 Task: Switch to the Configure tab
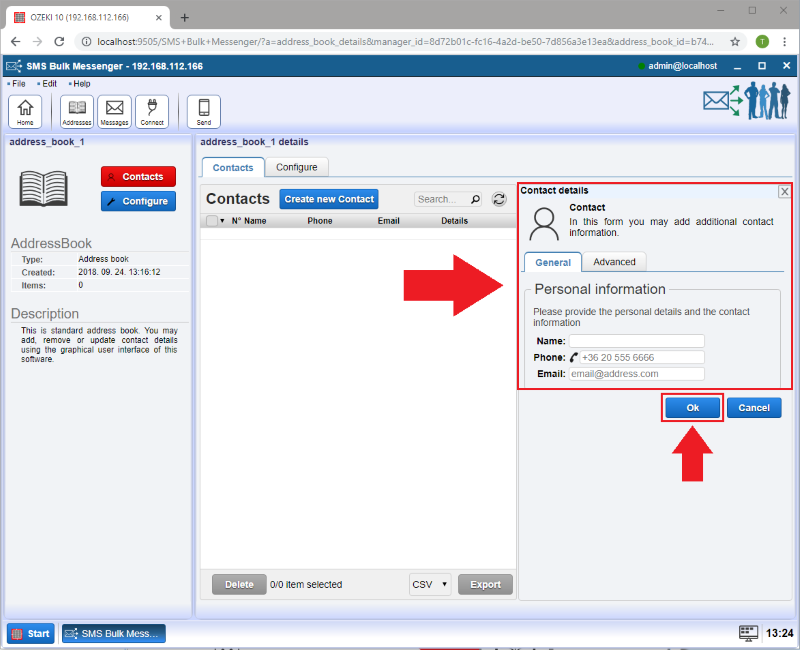pyautogui.click(x=296, y=168)
